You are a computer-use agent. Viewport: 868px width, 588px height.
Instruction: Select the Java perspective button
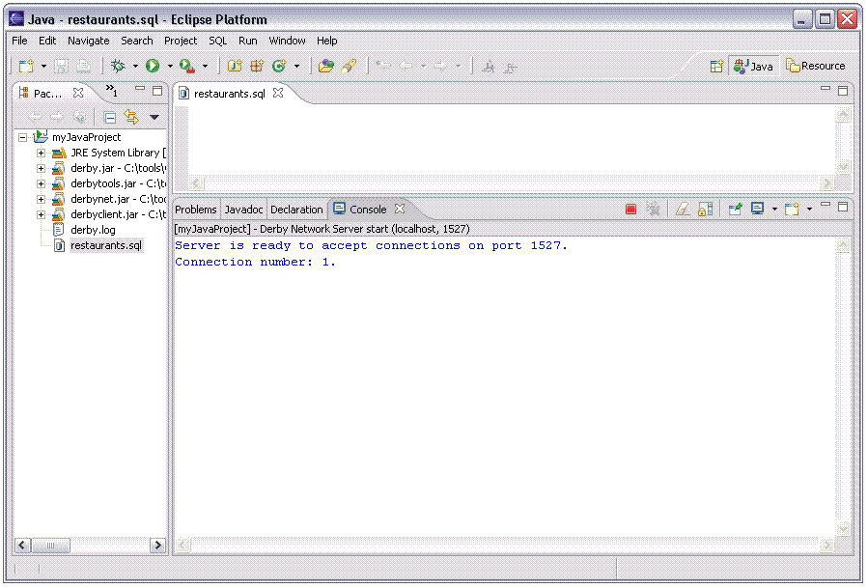click(754, 67)
